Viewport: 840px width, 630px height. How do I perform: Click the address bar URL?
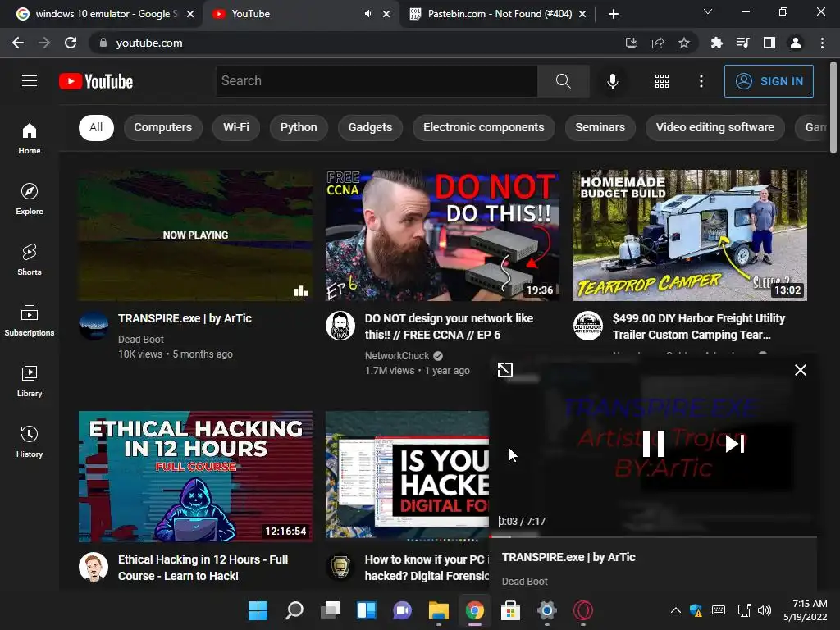click(149, 43)
